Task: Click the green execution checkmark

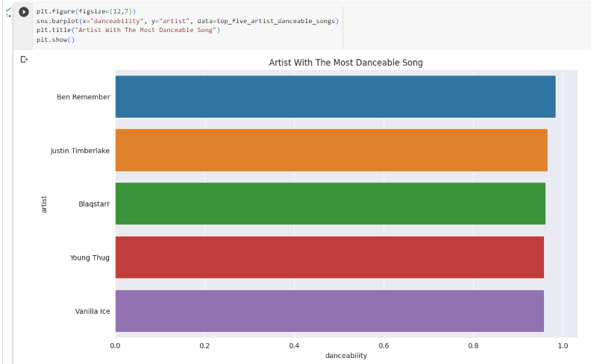Action: (8, 10)
